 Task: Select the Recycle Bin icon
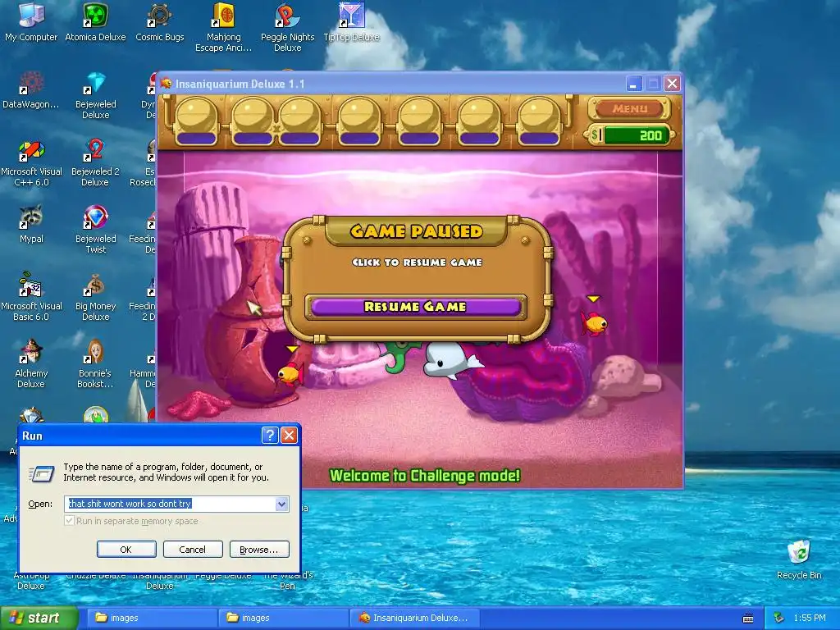click(799, 559)
